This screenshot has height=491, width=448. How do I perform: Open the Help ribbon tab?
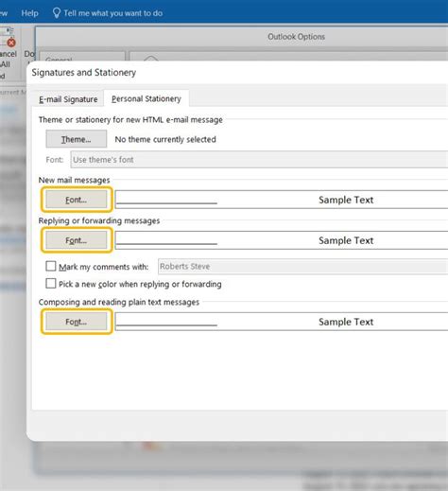point(29,13)
